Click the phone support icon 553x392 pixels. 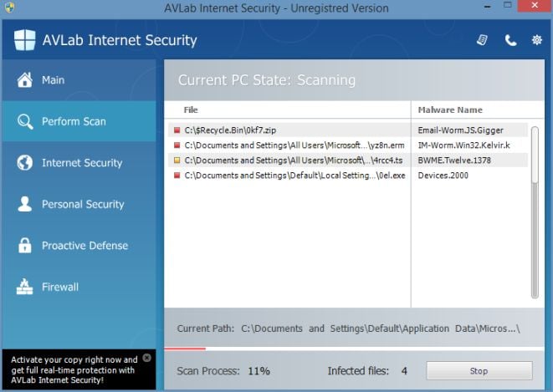pos(510,40)
